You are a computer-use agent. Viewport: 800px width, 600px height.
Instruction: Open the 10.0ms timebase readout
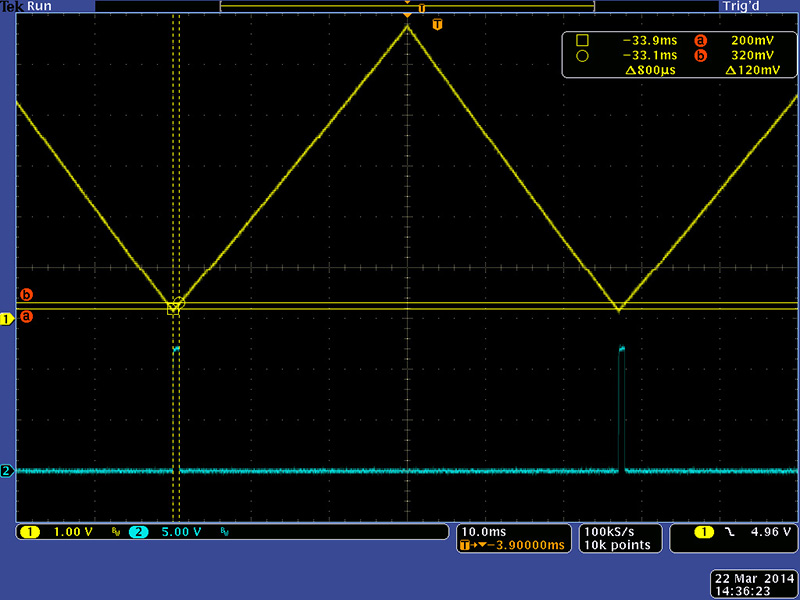483,530
